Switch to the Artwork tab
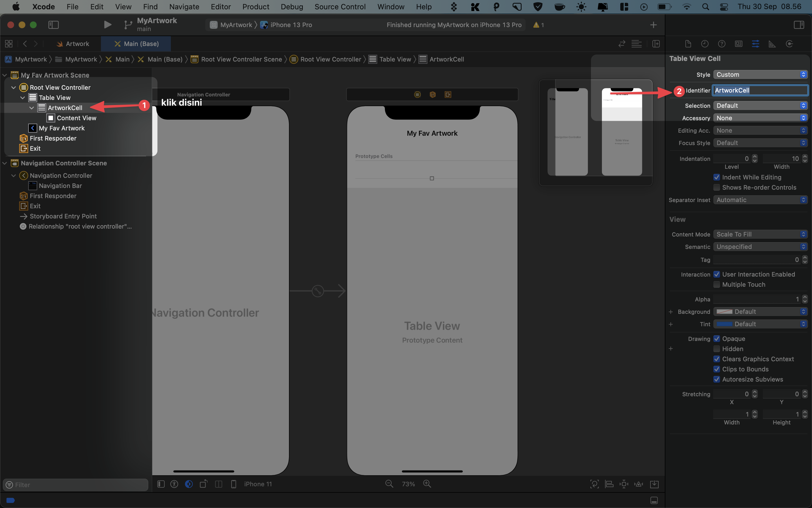Screen dimensions: 812x508 73,44
